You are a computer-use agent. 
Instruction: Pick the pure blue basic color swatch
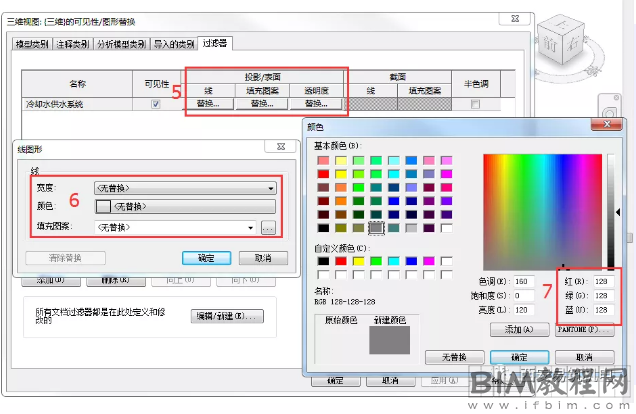point(394,201)
